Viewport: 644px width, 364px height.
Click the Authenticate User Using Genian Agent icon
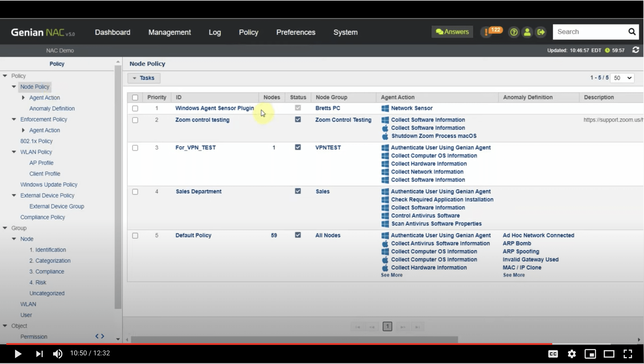click(x=384, y=147)
